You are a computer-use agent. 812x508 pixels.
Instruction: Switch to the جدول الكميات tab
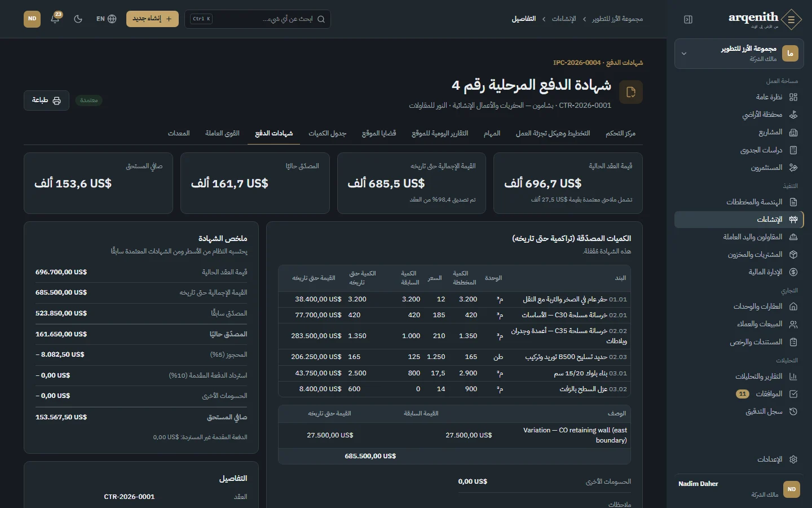tap(328, 133)
